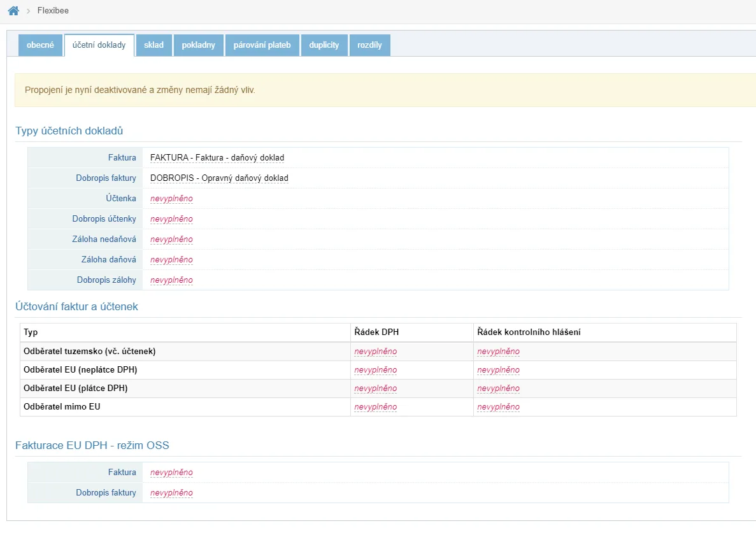This screenshot has height=549, width=756.
Task: Click the Odběratel tuzemsko (vč. účtenek) row label
Action: [x=90, y=352]
